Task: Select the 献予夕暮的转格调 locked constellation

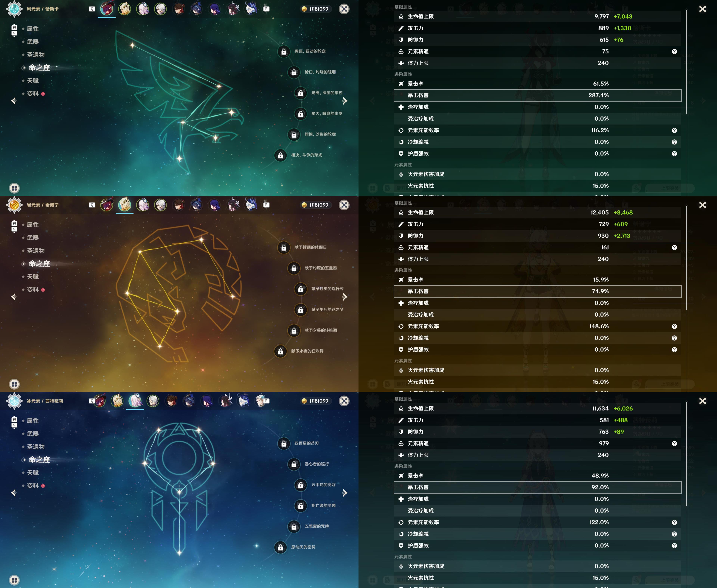Action: click(294, 331)
